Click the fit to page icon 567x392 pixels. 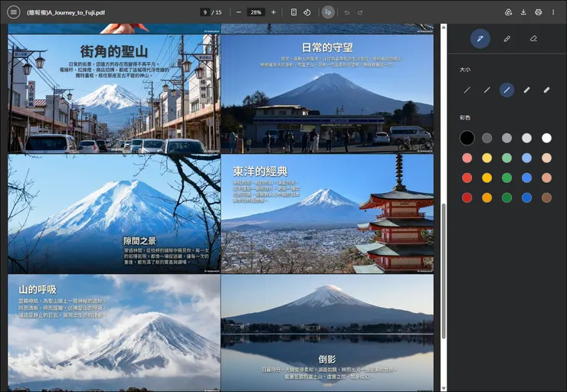[294, 12]
